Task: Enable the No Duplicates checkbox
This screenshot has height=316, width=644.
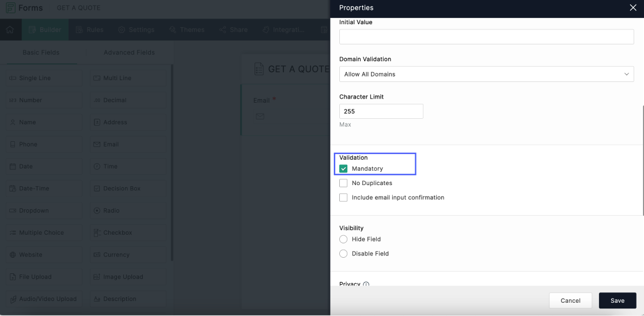Action: point(344,183)
